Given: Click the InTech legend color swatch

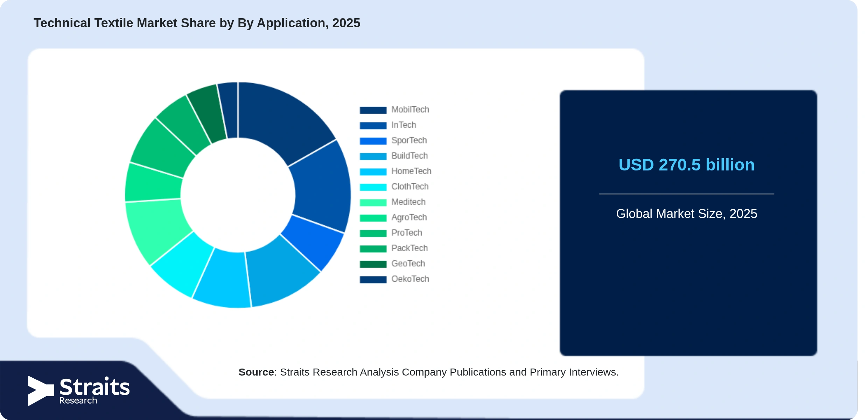Looking at the screenshot, I should click(373, 125).
